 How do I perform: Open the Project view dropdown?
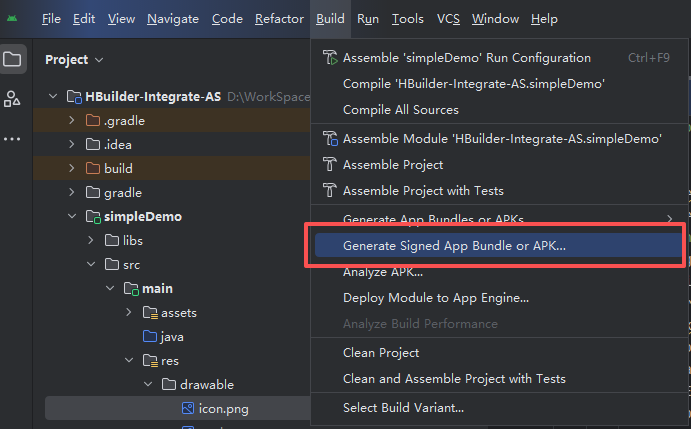74,60
